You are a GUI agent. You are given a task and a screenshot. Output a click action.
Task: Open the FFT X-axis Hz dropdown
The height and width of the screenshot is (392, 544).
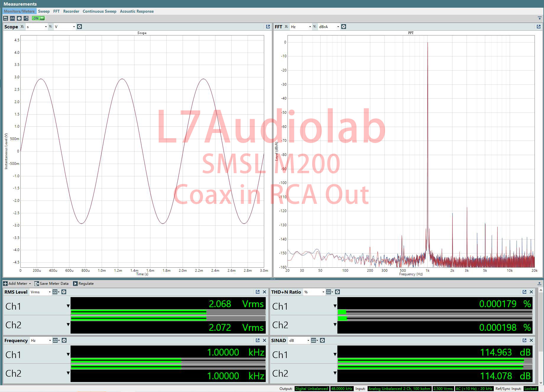tap(301, 27)
